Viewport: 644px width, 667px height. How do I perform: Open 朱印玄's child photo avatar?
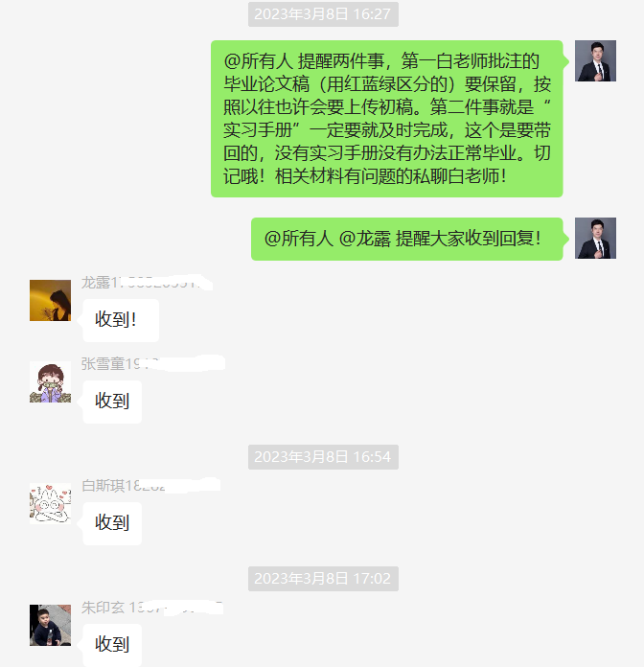(x=50, y=625)
